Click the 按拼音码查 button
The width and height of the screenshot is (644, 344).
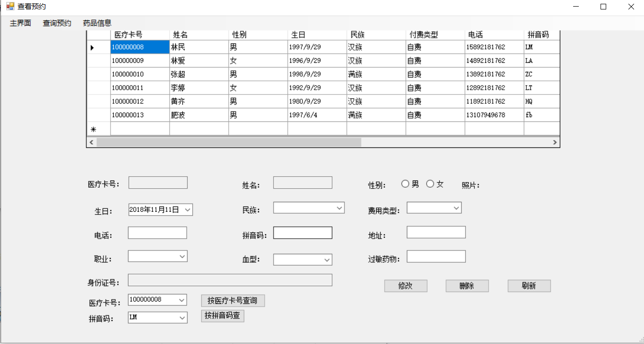tap(223, 316)
